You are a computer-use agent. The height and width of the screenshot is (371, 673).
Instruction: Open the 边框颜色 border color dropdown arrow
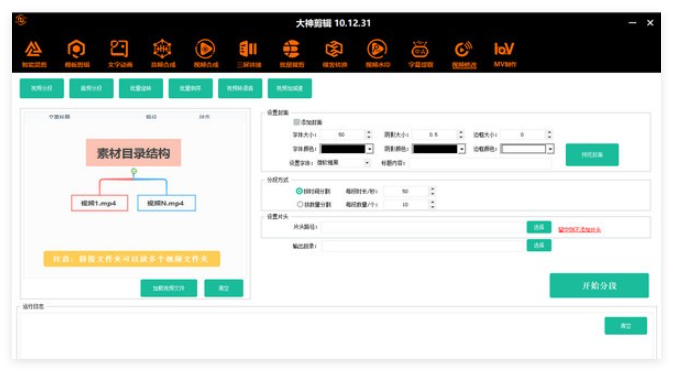pos(550,149)
